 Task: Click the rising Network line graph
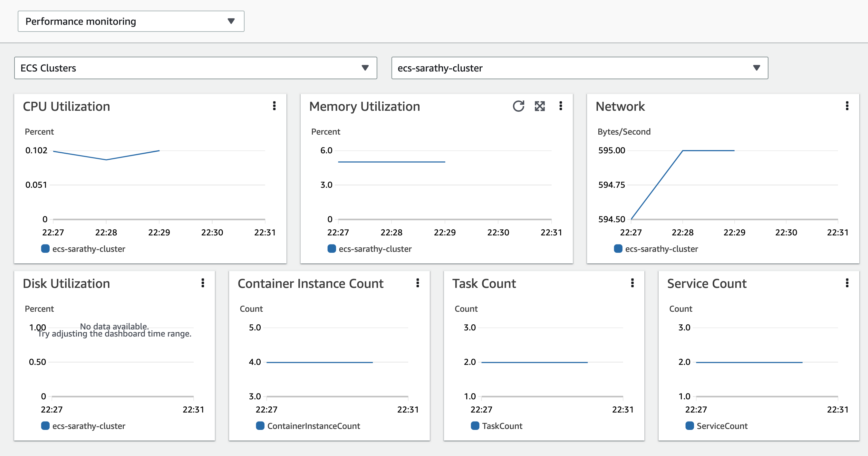[x=657, y=185]
